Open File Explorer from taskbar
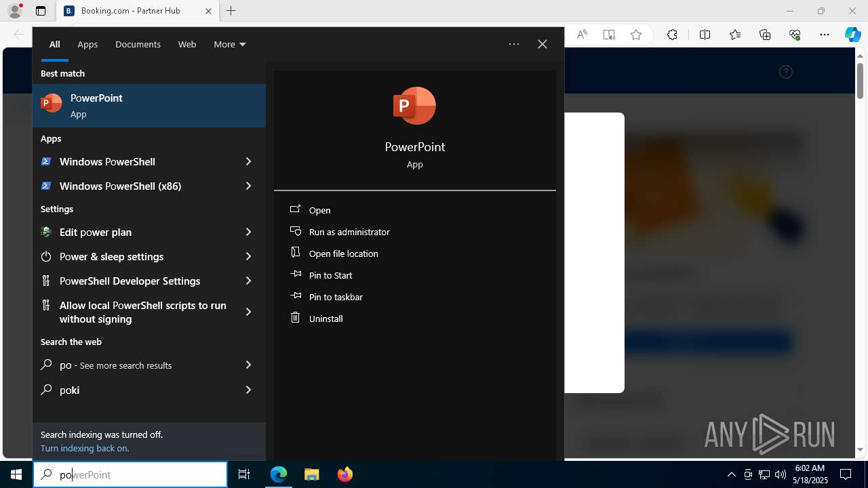Image resolution: width=868 pixels, height=488 pixels. 312,474
